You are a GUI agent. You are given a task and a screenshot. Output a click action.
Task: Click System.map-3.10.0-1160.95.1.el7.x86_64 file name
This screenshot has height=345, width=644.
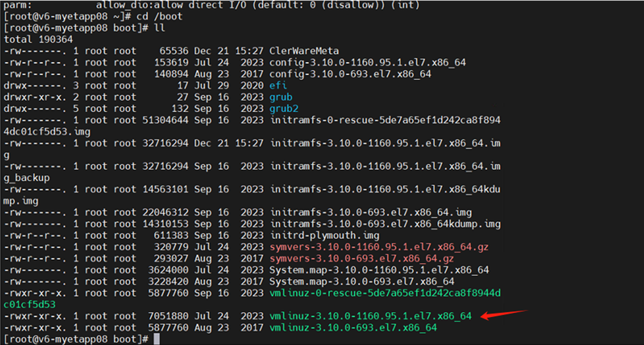[379, 270]
